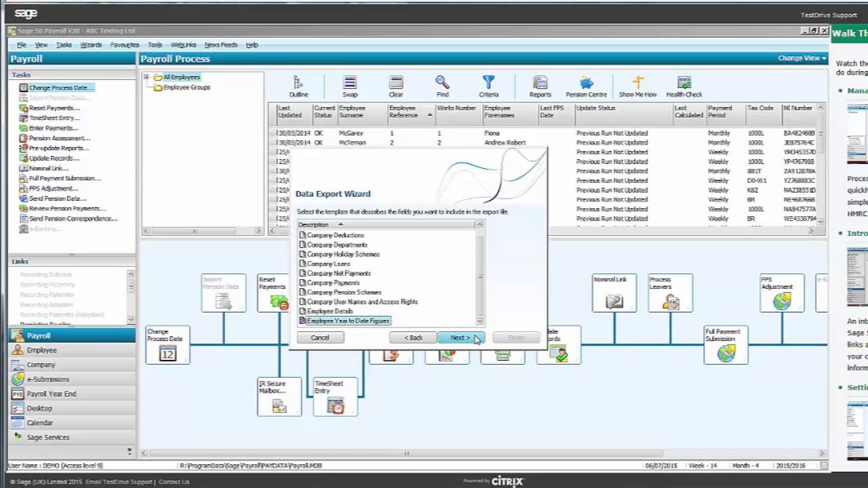Switch to the Company navigation section
This screenshot has width=868, height=488.
pos(72,365)
